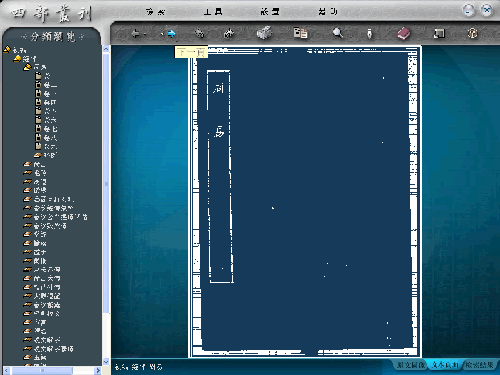Click the printer icon in toolbar

tap(264, 33)
